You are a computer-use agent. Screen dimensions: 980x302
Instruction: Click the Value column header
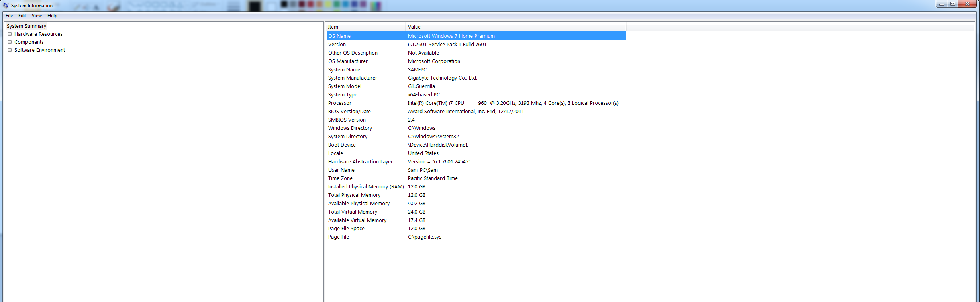(x=515, y=27)
